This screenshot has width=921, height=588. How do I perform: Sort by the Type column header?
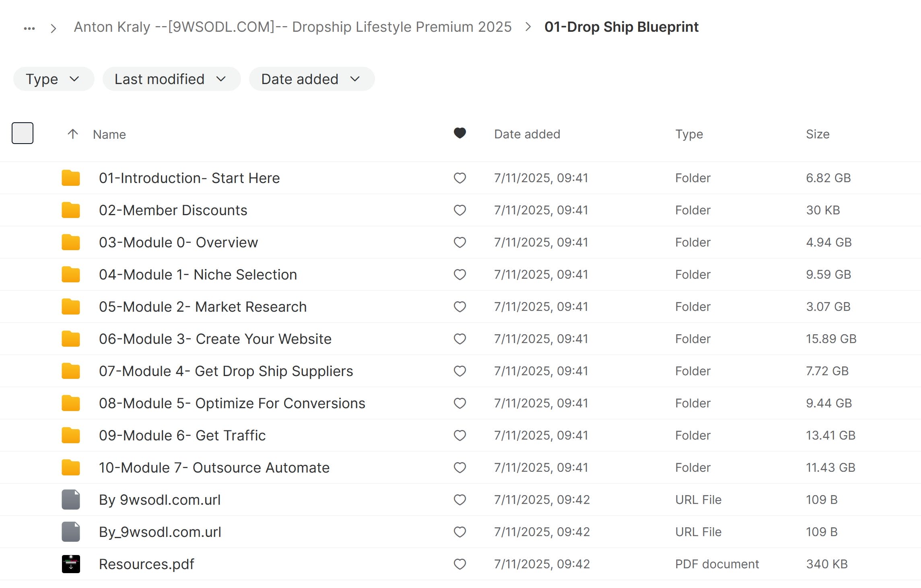click(689, 134)
